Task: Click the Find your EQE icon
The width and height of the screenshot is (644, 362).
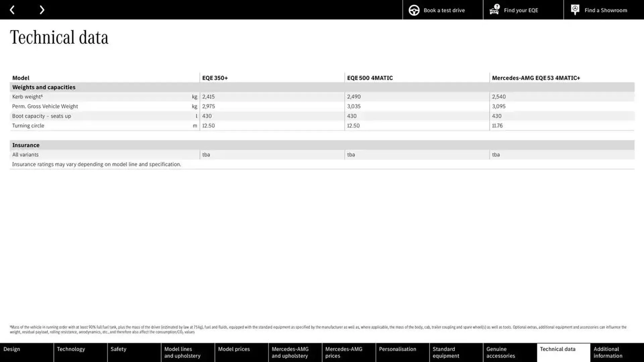Action: [x=494, y=10]
